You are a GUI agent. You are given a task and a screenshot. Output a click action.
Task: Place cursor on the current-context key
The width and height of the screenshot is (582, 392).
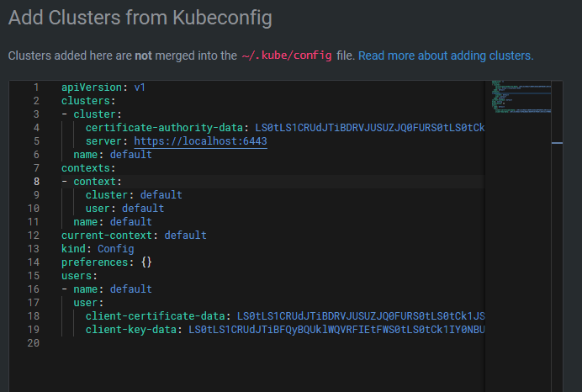point(108,236)
